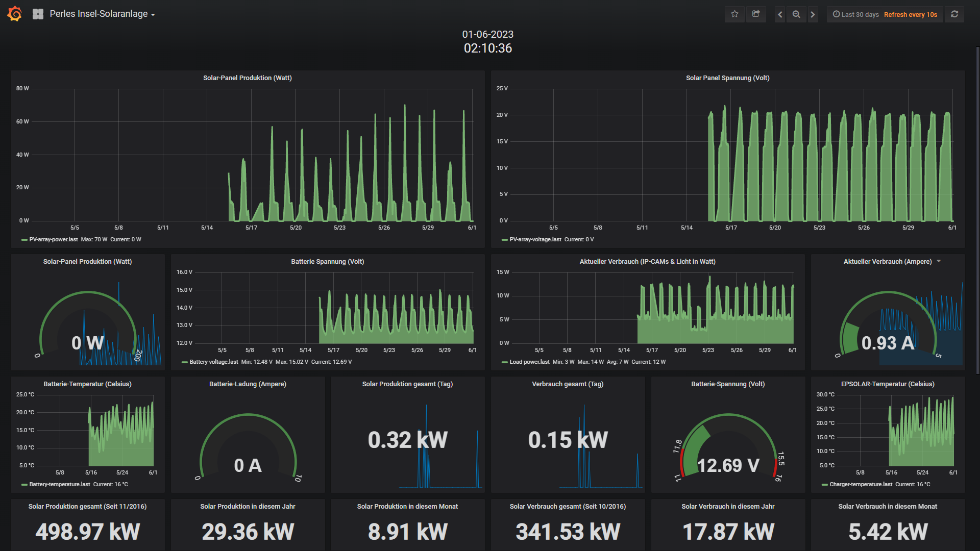The height and width of the screenshot is (551, 980).
Task: Open dashboards grid icon
Action: point(38,14)
